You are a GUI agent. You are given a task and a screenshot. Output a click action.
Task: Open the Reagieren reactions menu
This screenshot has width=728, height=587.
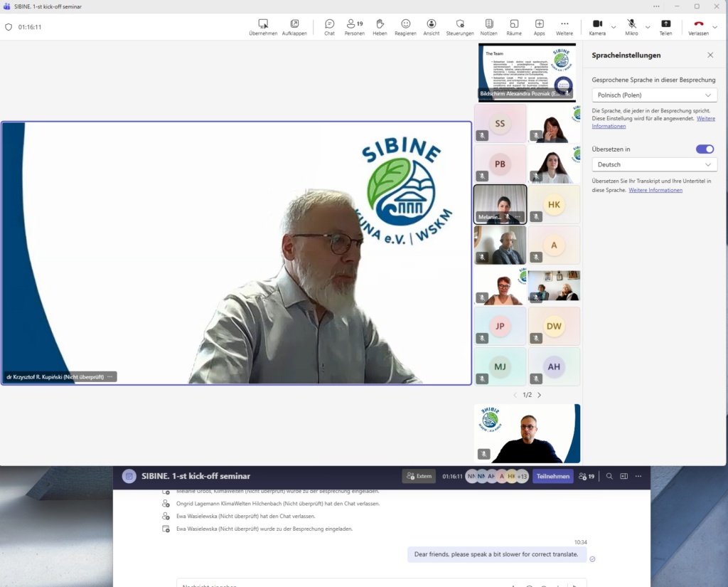[x=405, y=27]
